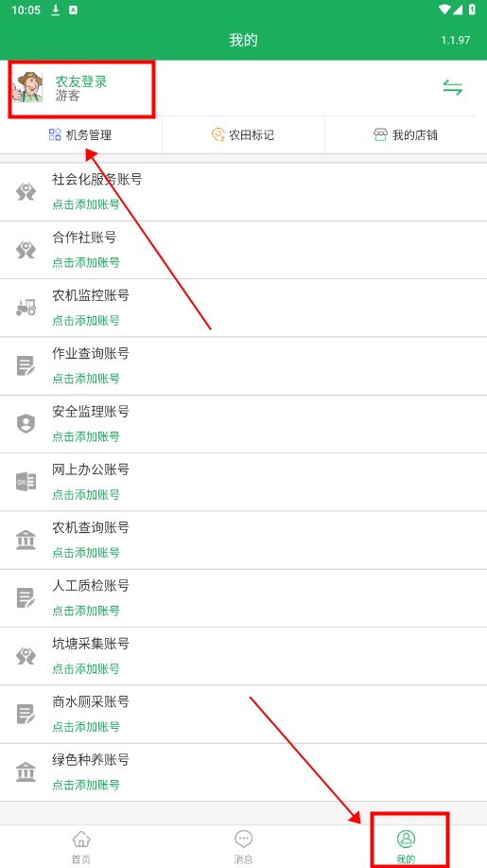Open 我的店铺 store icon
The height and width of the screenshot is (868, 487).
click(x=380, y=134)
